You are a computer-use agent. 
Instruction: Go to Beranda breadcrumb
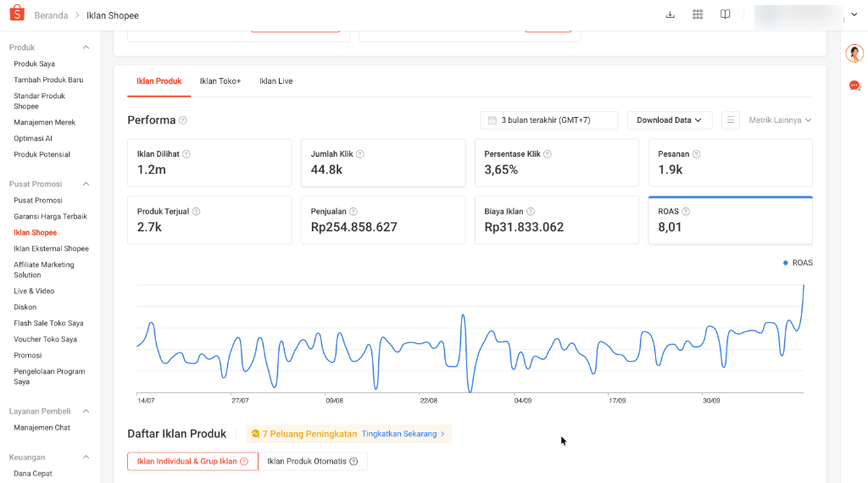pyautogui.click(x=51, y=15)
